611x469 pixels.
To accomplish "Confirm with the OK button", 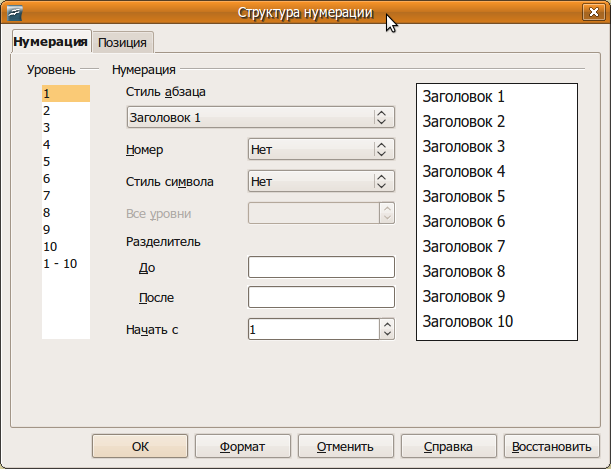I will coord(140,446).
